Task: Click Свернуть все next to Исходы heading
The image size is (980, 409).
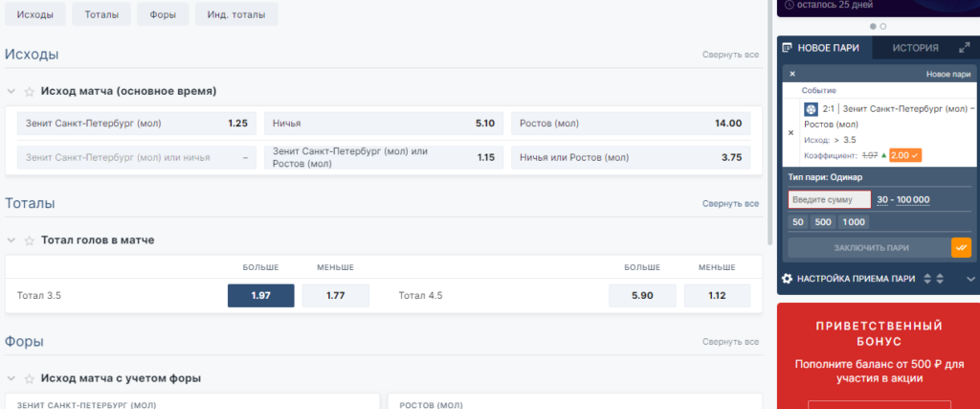Action: [x=730, y=55]
